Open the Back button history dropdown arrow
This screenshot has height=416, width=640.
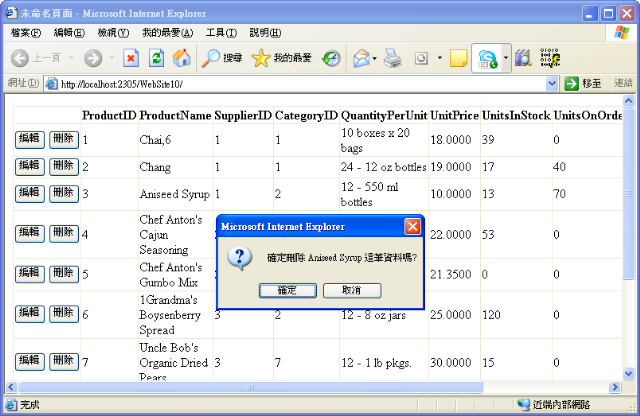point(71,58)
